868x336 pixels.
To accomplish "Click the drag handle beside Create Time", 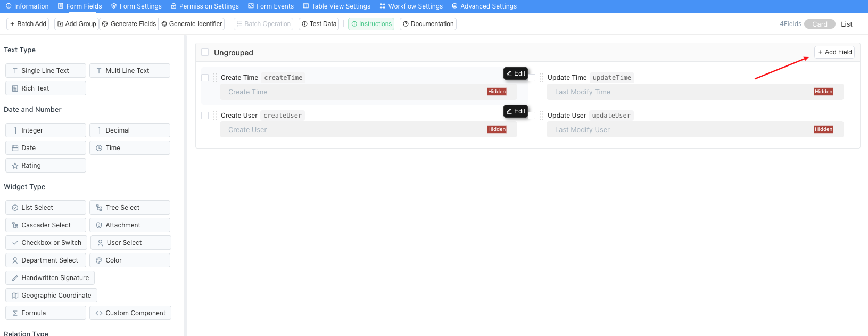I will 215,78.
